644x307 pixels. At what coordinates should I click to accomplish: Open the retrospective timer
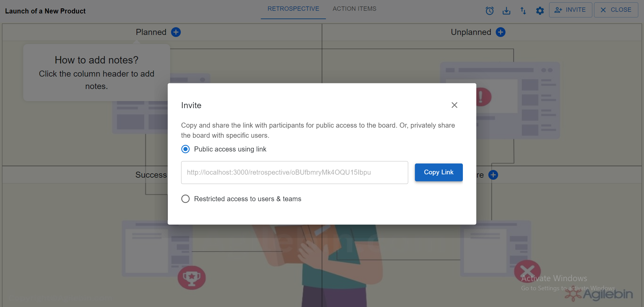(x=489, y=10)
